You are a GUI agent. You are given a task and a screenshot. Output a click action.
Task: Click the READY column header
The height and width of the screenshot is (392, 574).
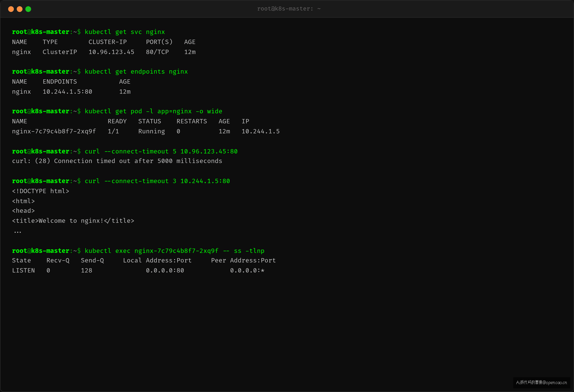coord(117,121)
